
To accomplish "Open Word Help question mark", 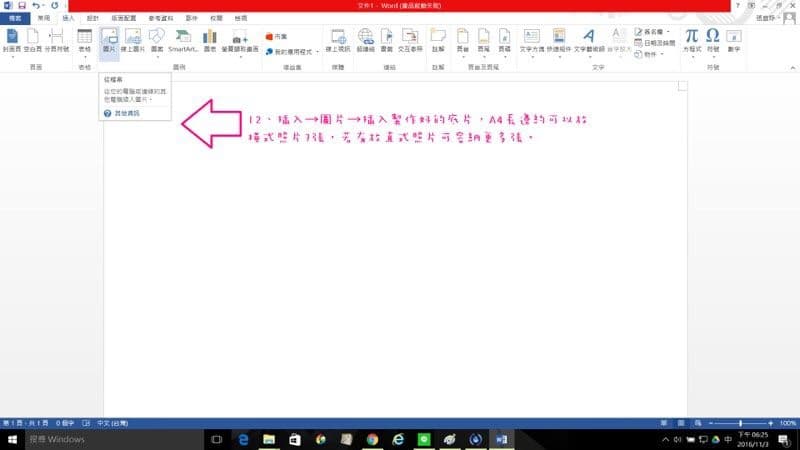I will pos(738,5).
